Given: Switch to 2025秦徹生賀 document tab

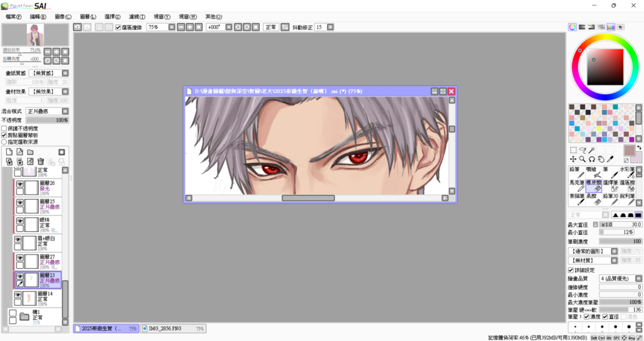Looking at the screenshot, I should click(106, 328).
